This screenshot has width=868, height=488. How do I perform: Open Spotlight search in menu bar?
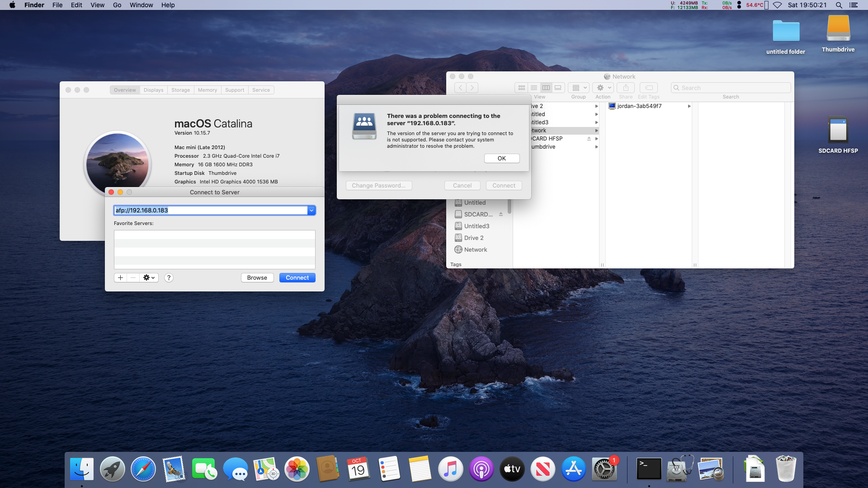pos(839,5)
